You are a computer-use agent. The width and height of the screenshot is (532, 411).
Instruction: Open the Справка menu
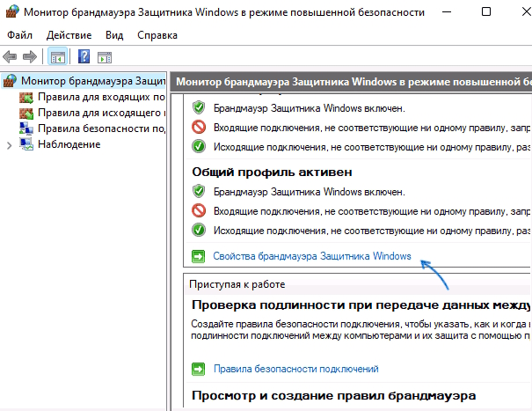[x=157, y=35]
